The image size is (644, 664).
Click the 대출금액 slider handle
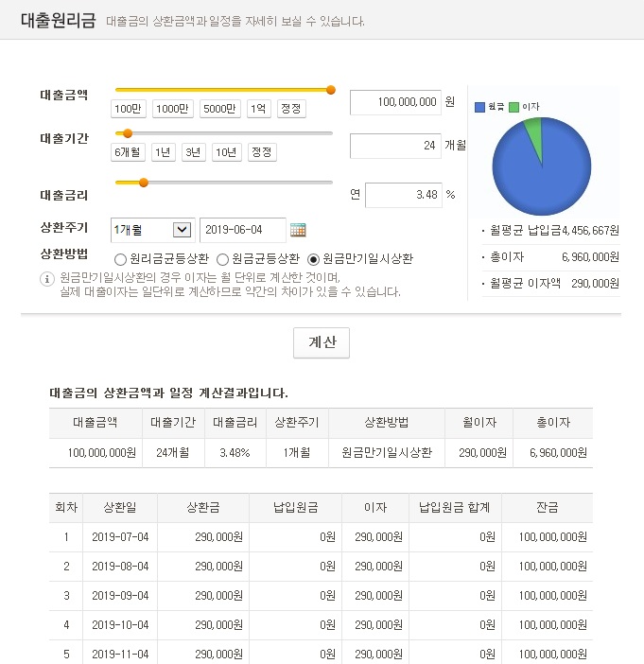point(331,90)
